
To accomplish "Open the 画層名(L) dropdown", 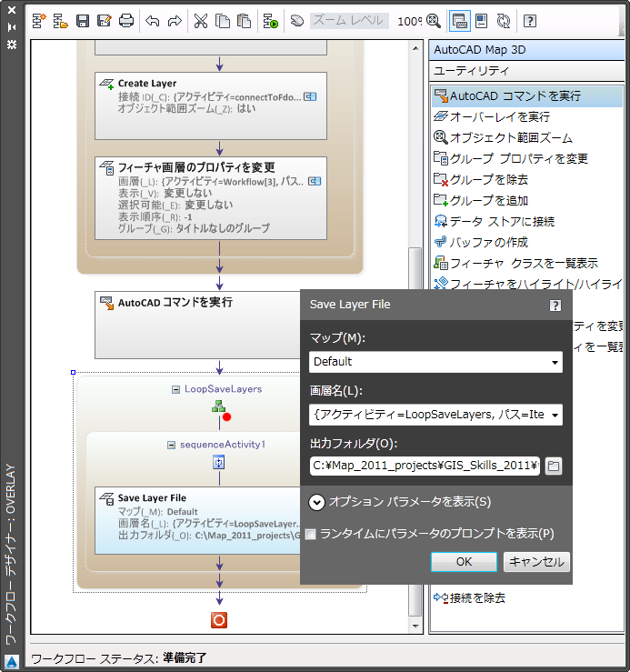I will (x=555, y=416).
